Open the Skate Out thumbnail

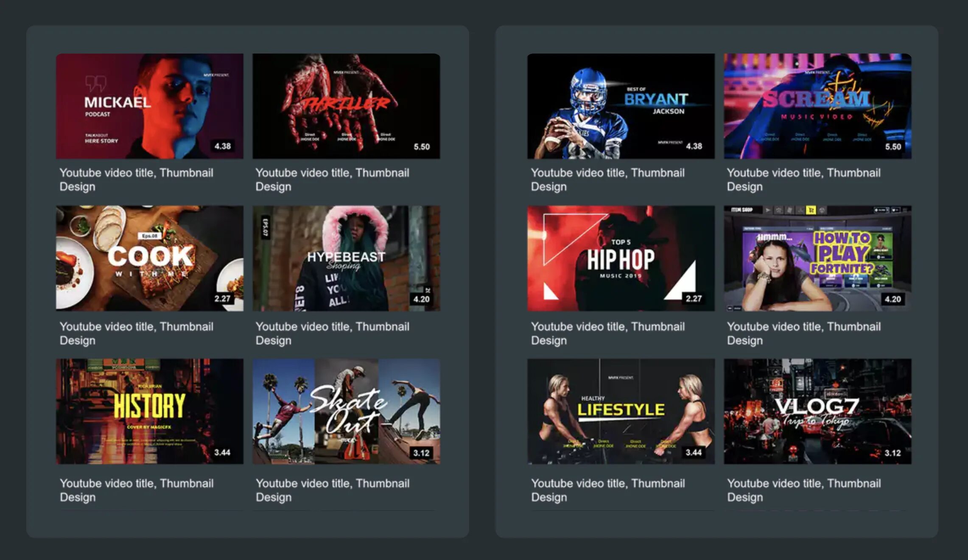(346, 411)
